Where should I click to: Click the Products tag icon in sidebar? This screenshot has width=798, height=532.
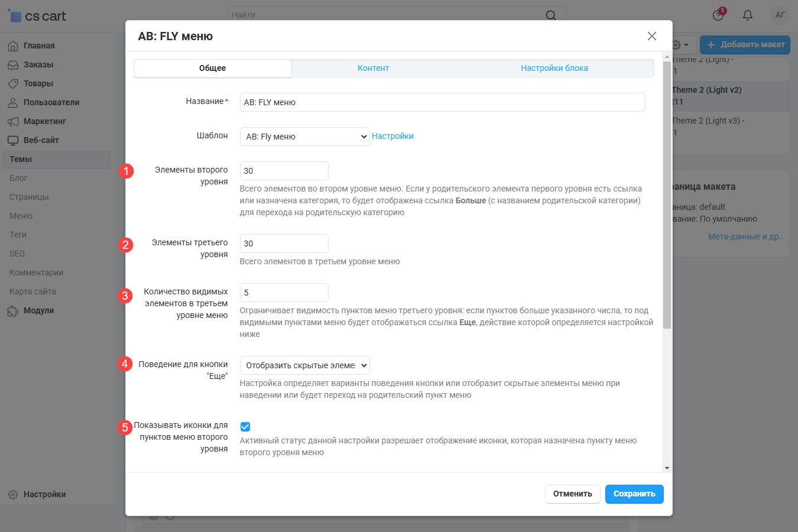pos(13,84)
